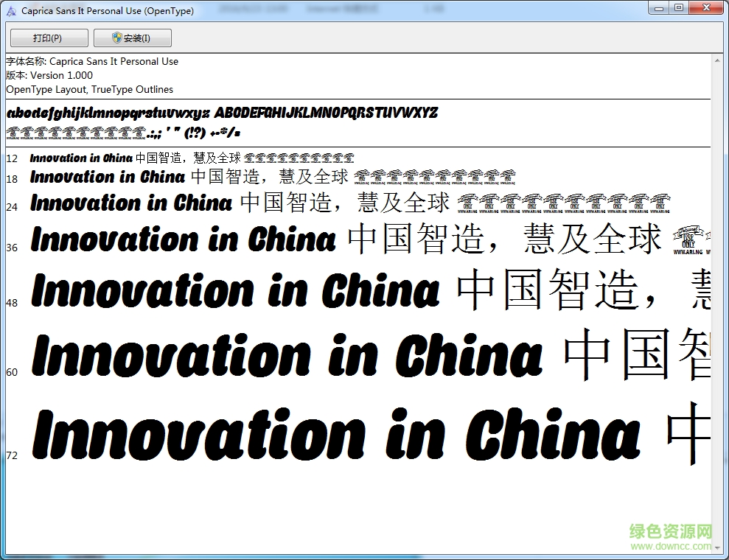The height and width of the screenshot is (560, 729).
Task: Click the uppercase alphabet sample 'ABCDEFGHIJKLMNOPQRSTUVWXYZ'
Action: pyautogui.click(x=326, y=113)
